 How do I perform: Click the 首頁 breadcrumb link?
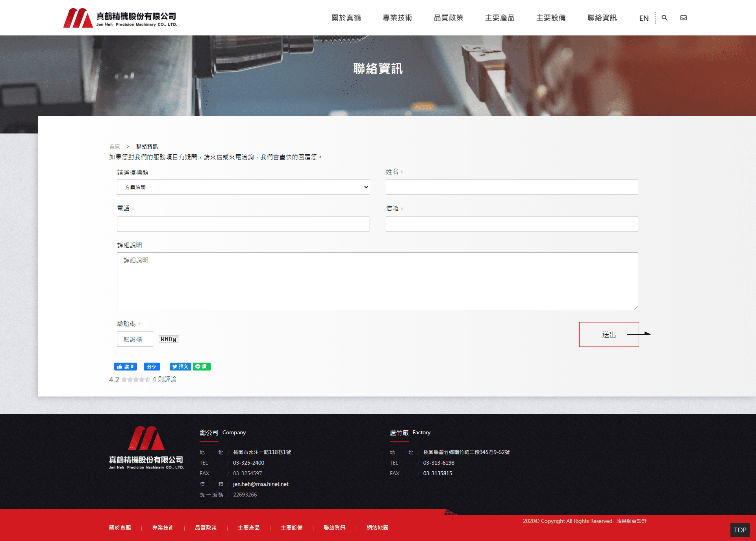pyautogui.click(x=114, y=146)
